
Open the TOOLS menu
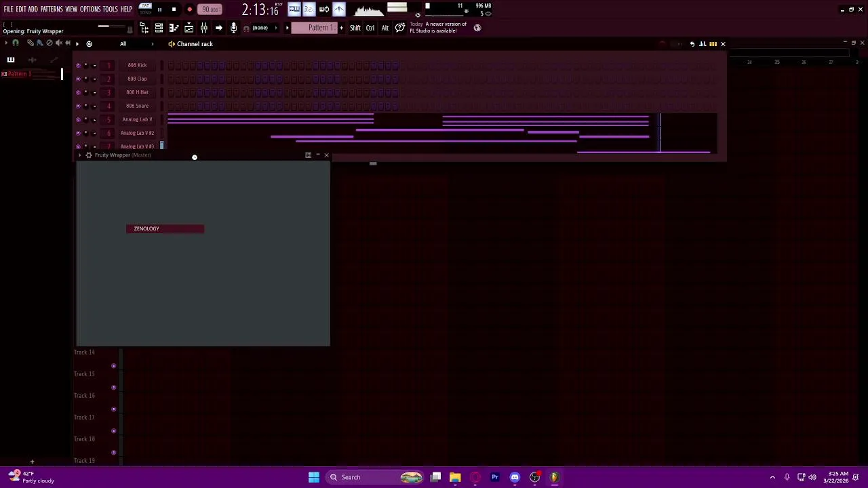tap(111, 9)
